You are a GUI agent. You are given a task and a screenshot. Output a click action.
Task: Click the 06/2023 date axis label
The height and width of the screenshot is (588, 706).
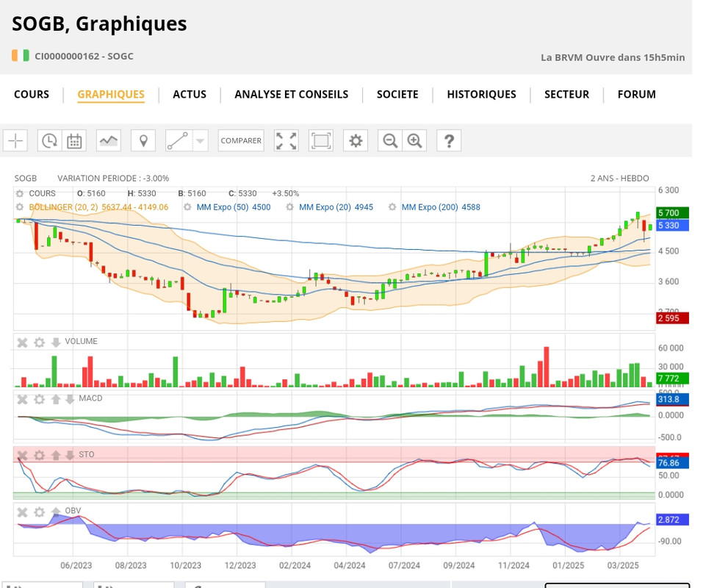(x=76, y=565)
